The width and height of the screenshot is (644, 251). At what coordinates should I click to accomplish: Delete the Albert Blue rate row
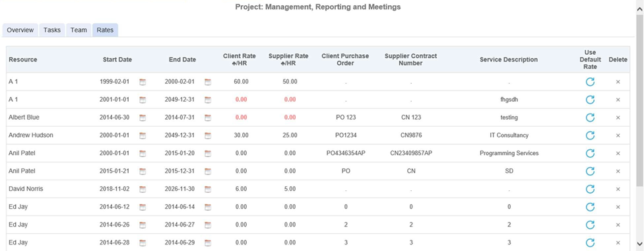(x=618, y=118)
